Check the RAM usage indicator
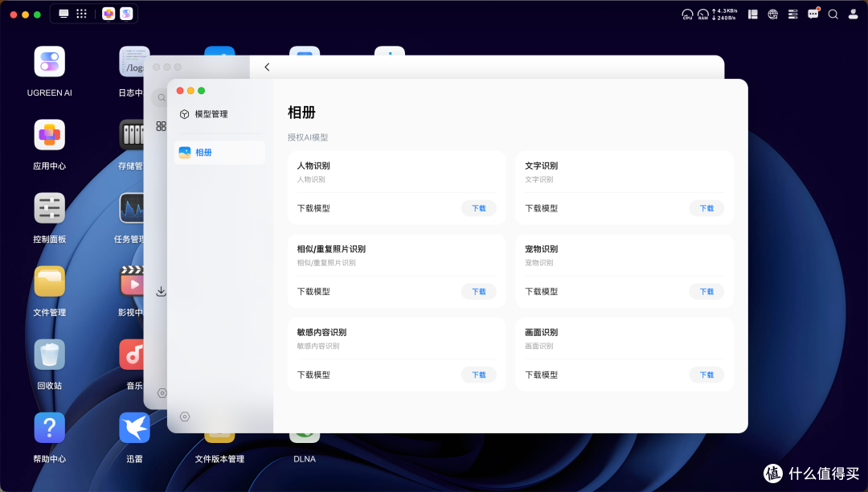868x492 pixels. click(703, 14)
